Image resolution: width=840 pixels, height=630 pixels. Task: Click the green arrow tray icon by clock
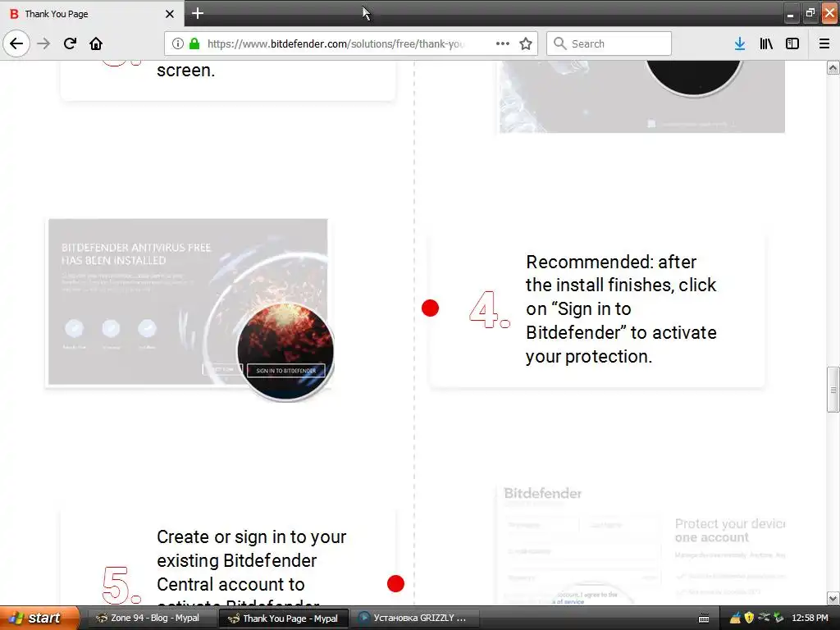pos(778,618)
